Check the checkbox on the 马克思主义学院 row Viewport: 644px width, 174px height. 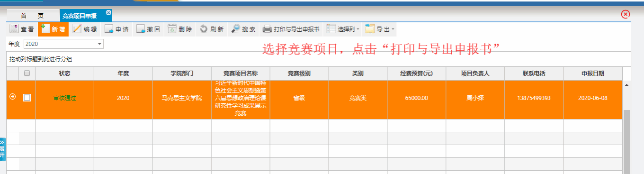click(x=27, y=98)
